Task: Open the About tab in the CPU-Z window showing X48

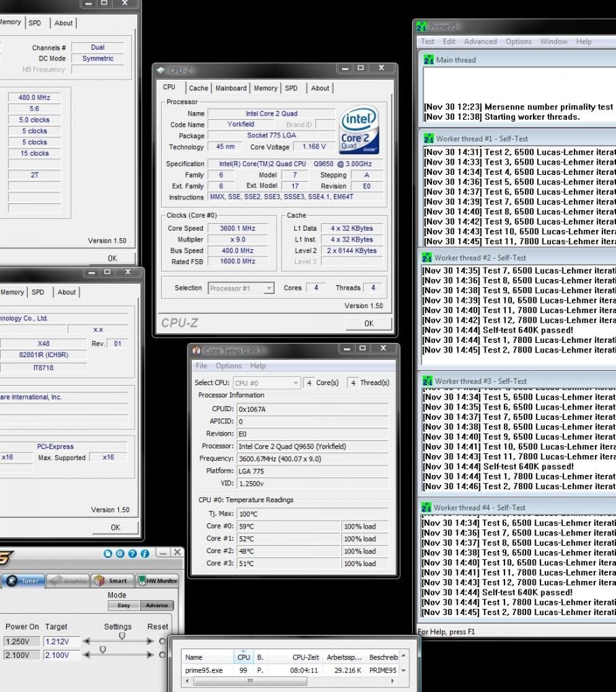Action: click(67, 292)
